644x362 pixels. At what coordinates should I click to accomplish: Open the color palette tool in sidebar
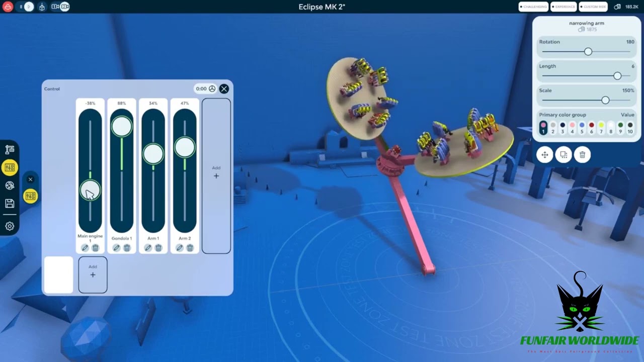click(x=10, y=186)
